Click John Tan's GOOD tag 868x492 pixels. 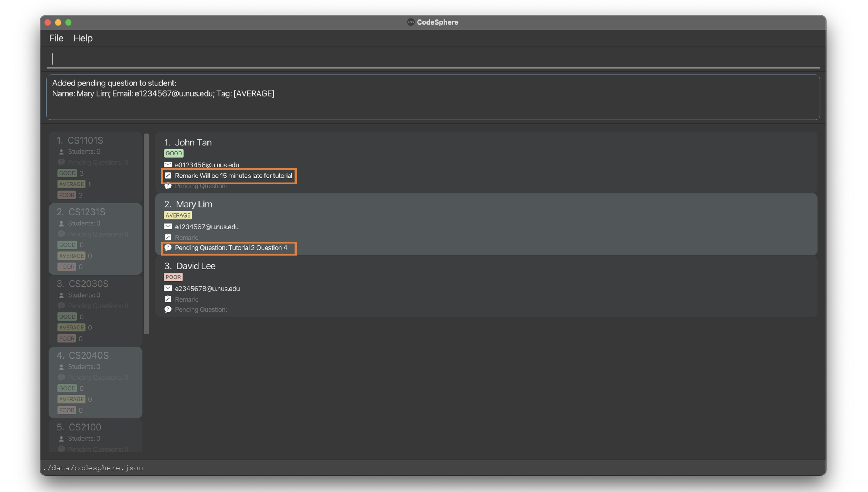[174, 153]
